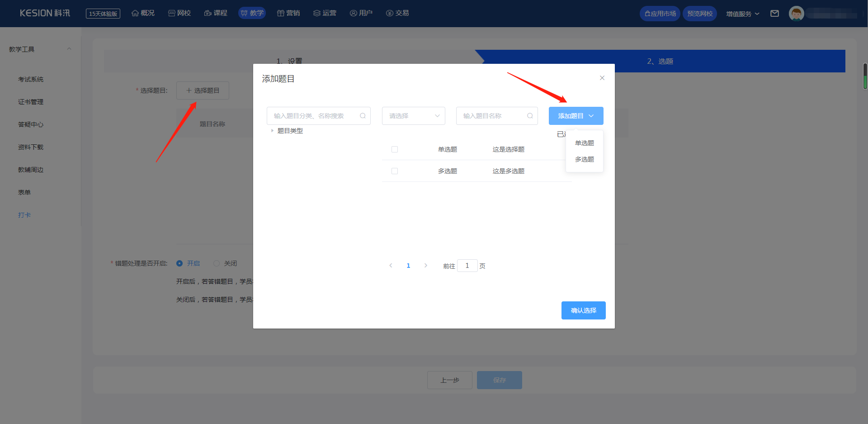Go to next page arrow in pagination
Viewport: 868px width, 424px height.
[425, 266]
